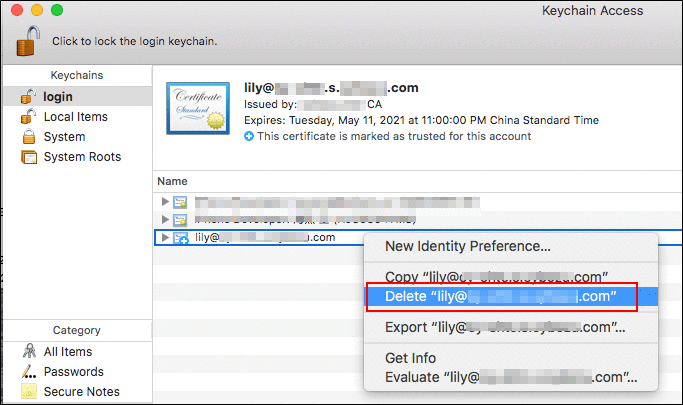Click the Issued by line in details

click(313, 105)
